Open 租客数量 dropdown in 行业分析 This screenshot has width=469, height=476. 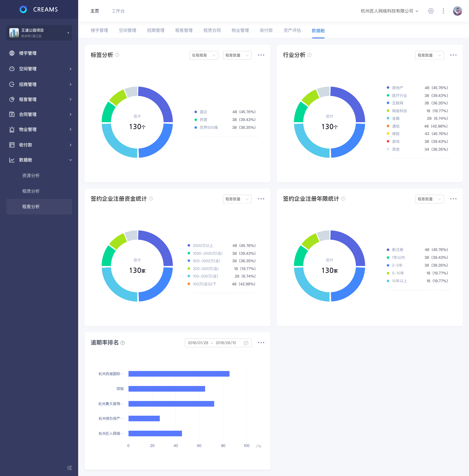tap(429, 55)
